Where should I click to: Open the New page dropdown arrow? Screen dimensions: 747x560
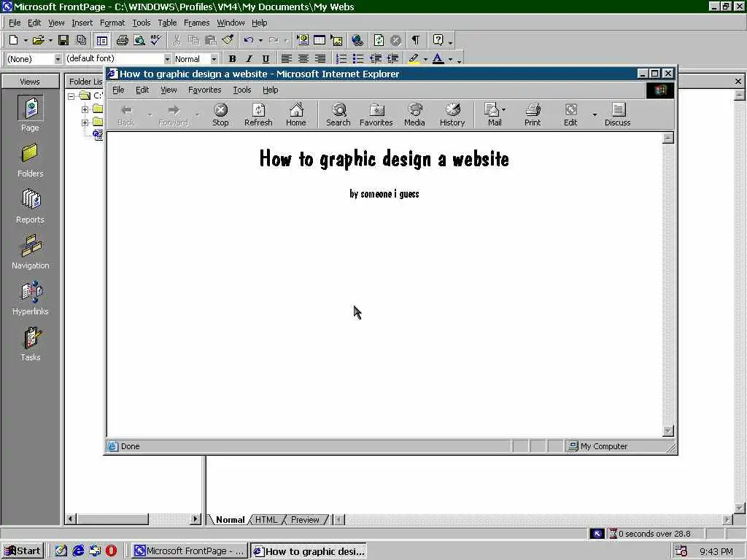(26, 41)
